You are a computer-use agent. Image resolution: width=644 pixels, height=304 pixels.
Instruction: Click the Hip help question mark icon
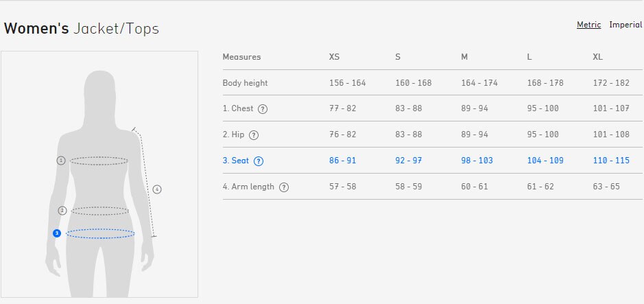click(x=254, y=135)
